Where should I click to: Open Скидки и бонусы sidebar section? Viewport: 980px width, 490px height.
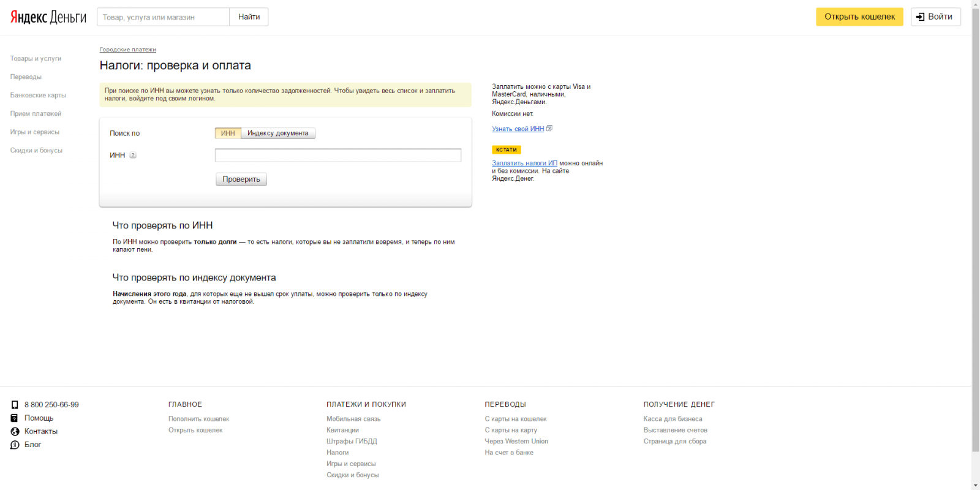[x=36, y=151]
